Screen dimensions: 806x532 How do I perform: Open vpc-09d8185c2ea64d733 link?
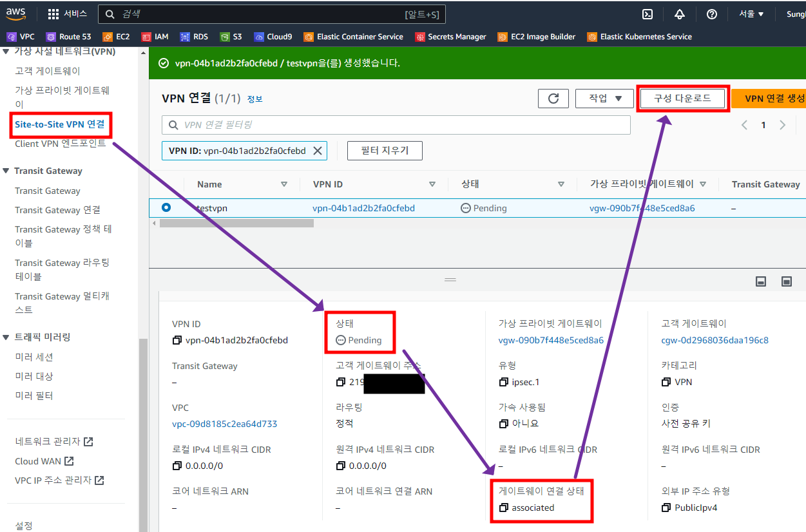tap(225, 424)
